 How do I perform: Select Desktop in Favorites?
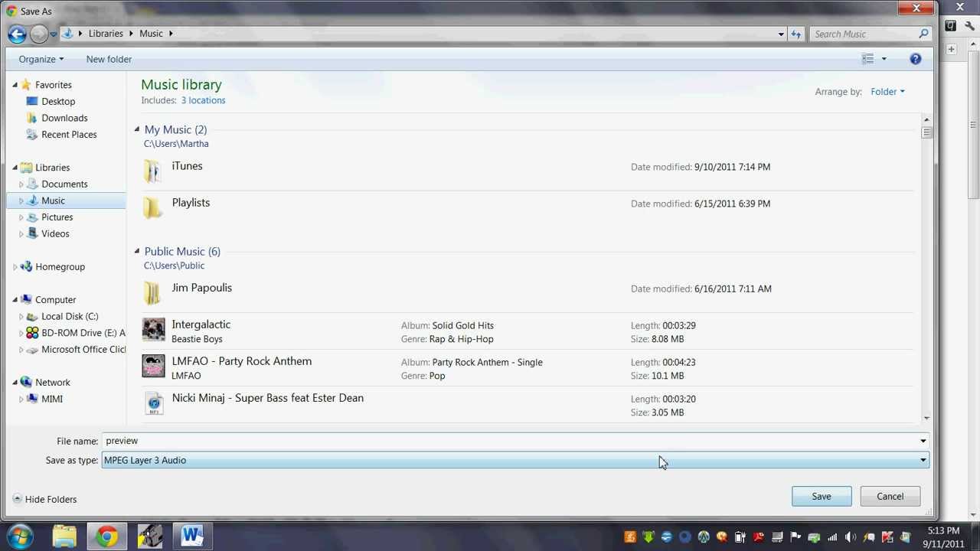(x=58, y=101)
